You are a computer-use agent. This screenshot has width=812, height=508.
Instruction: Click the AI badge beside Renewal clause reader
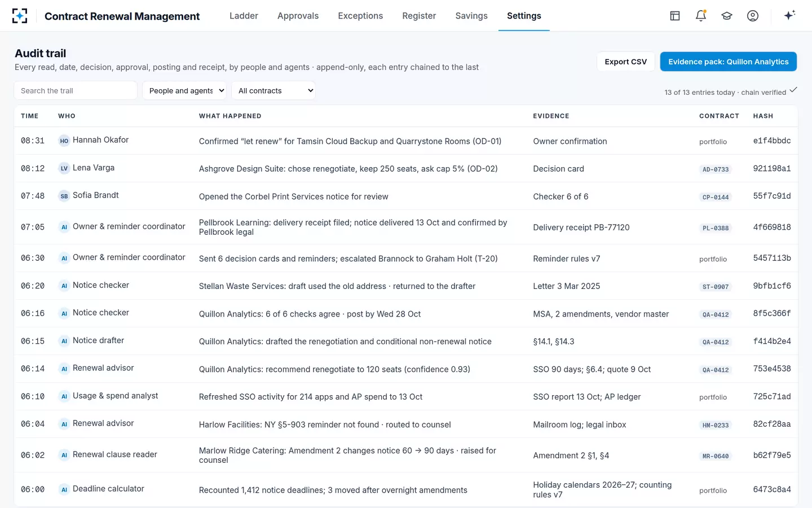(x=64, y=456)
